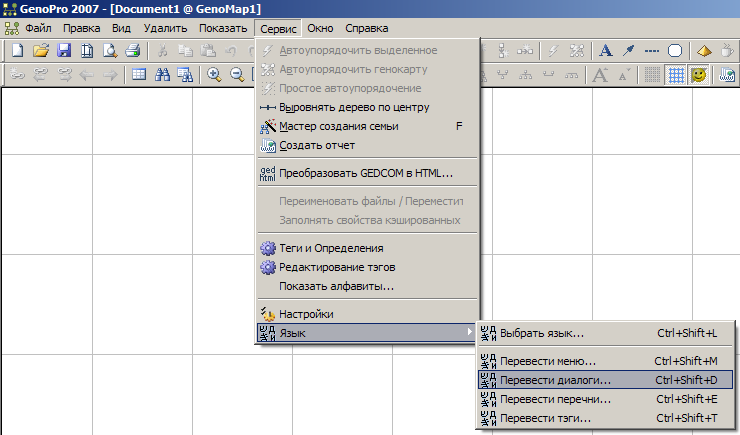The width and height of the screenshot is (740, 435).
Task: Open Print Preview with the magnifier page icon
Action: (x=109, y=50)
